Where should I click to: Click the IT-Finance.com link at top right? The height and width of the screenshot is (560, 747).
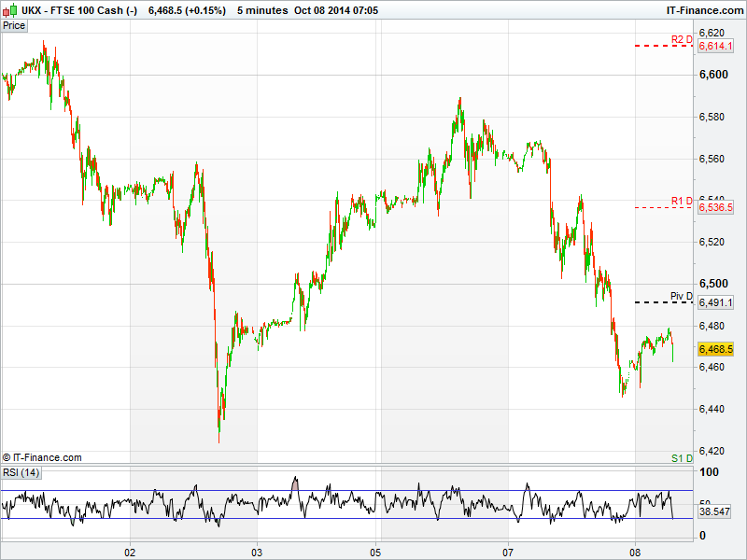click(702, 9)
